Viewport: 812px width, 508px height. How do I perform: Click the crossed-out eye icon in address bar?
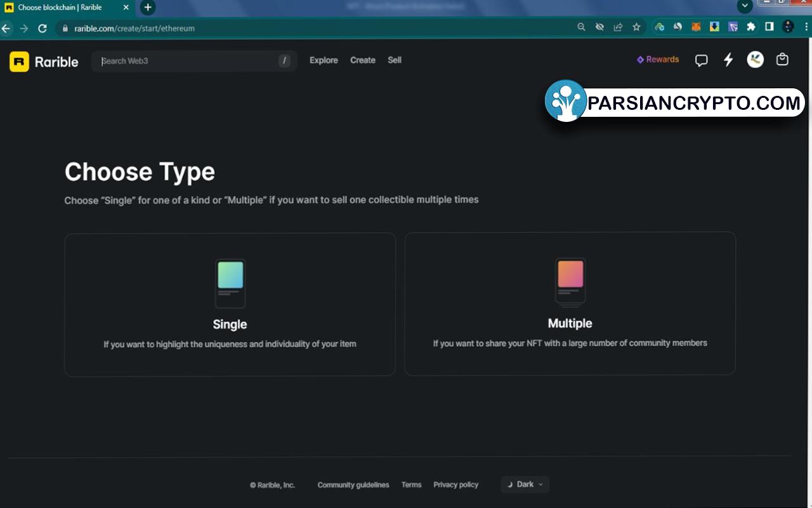pos(599,27)
